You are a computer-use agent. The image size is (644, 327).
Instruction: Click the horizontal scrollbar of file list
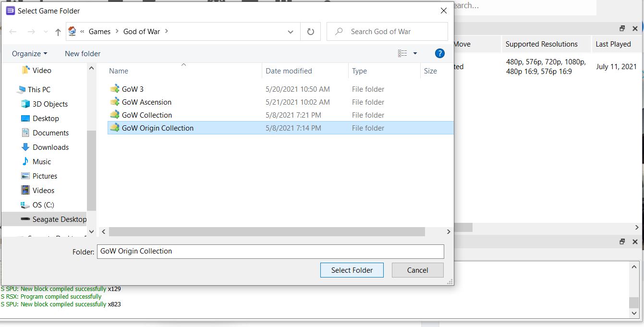267,232
